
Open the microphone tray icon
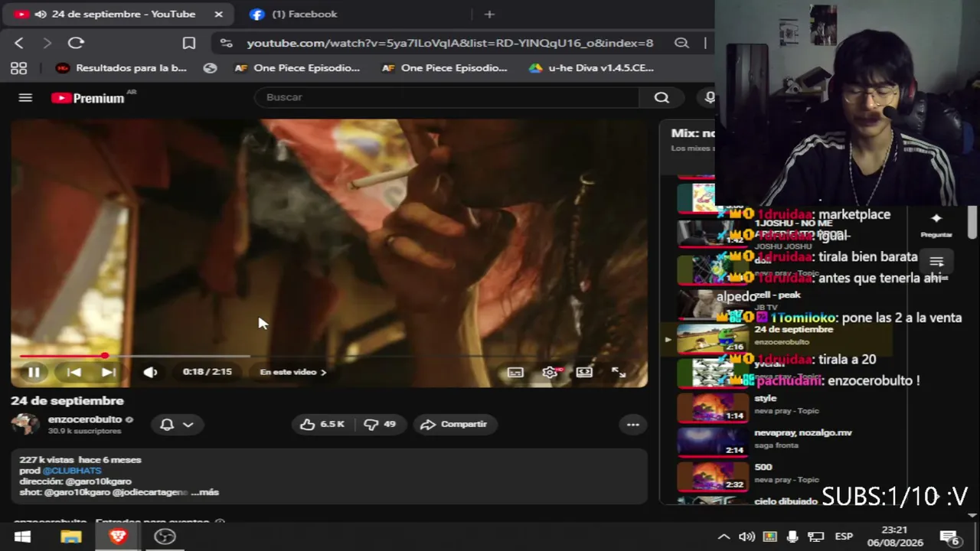(792, 536)
